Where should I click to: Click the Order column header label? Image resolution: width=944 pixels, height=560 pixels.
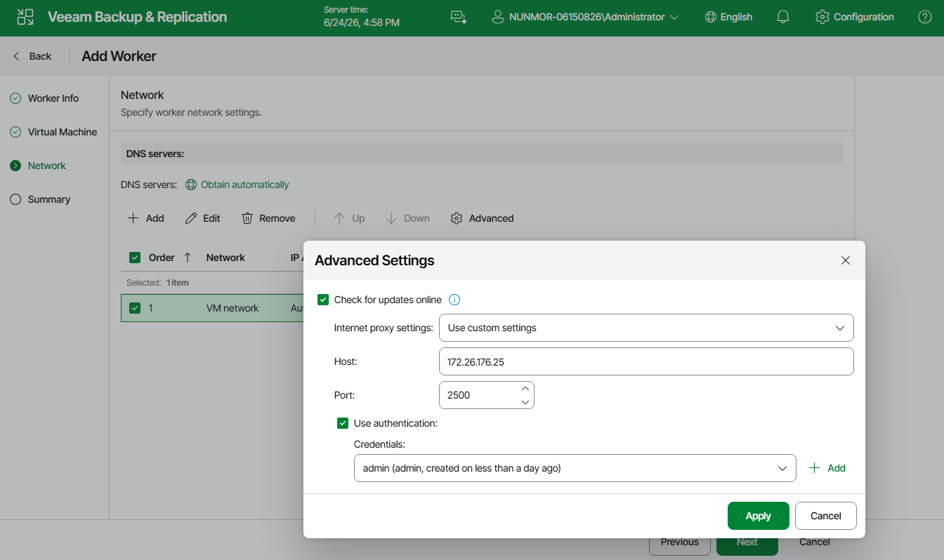[x=162, y=258]
